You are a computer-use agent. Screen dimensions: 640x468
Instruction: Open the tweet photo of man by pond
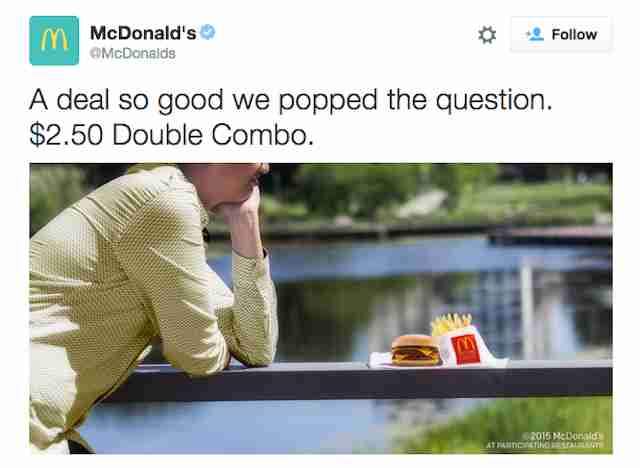point(321,308)
